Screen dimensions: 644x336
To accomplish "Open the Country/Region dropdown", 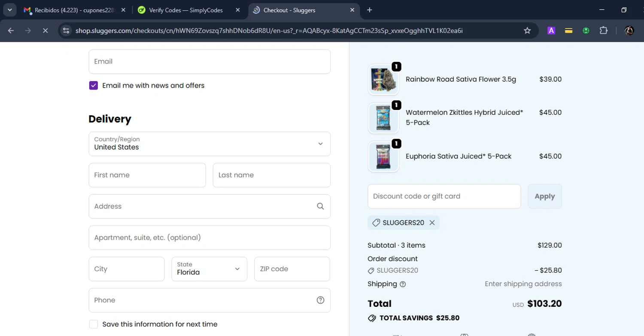I will pyautogui.click(x=210, y=144).
